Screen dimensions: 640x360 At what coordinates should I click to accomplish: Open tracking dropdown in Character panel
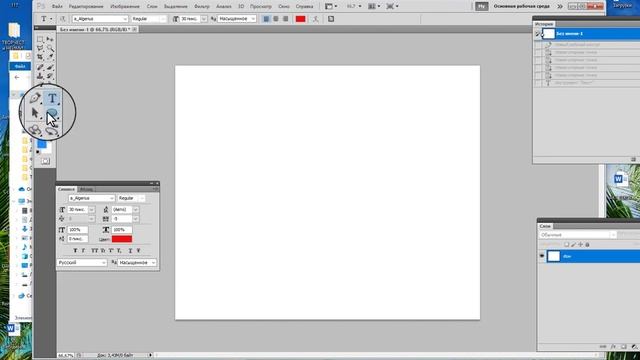(136, 219)
